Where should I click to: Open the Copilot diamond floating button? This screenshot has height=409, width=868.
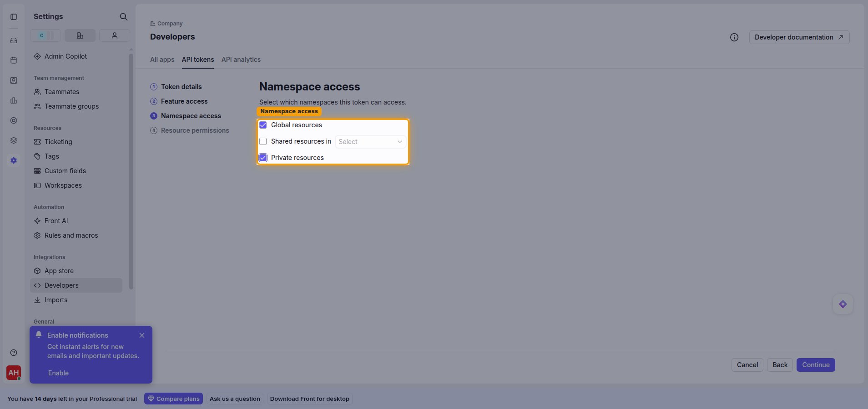(843, 304)
